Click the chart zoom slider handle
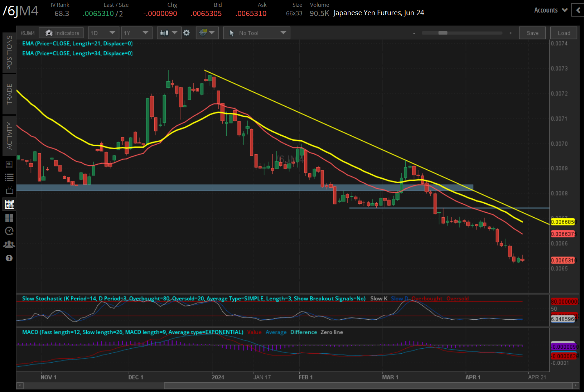 (443, 33)
